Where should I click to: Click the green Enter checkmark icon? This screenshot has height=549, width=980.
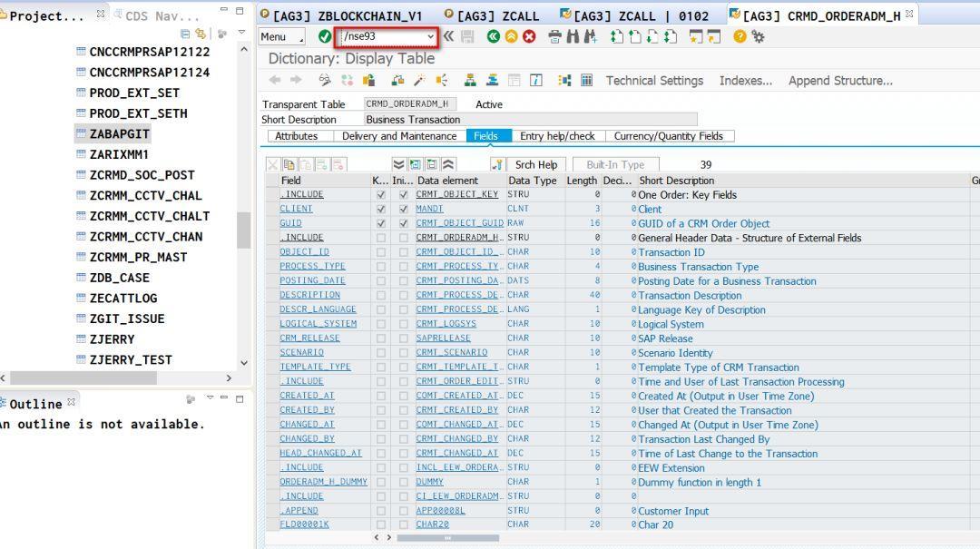tap(324, 37)
